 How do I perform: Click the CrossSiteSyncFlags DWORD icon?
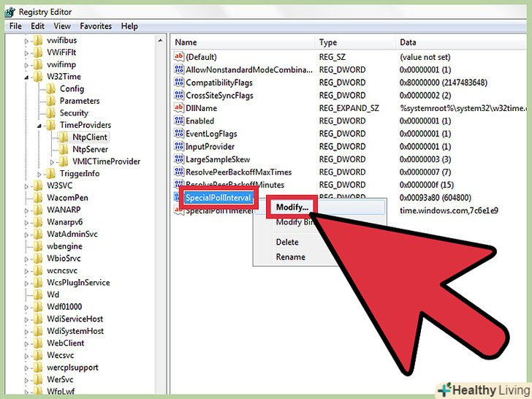pos(179,95)
